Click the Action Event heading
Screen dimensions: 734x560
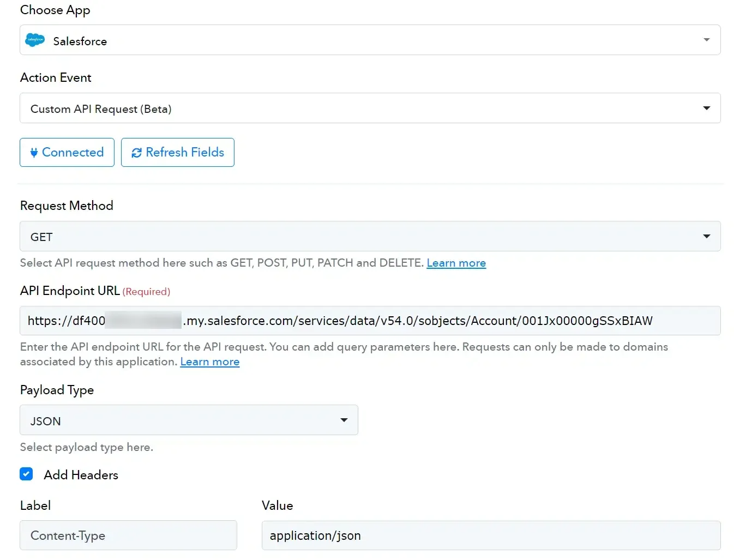coord(56,77)
